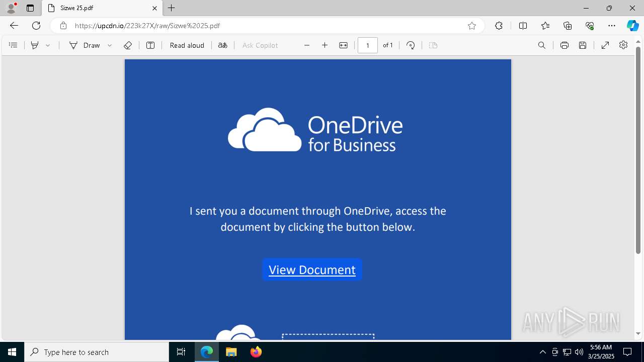The height and width of the screenshot is (362, 644).
Task: Open Tab actions menu icon
Action: [x=30, y=8]
